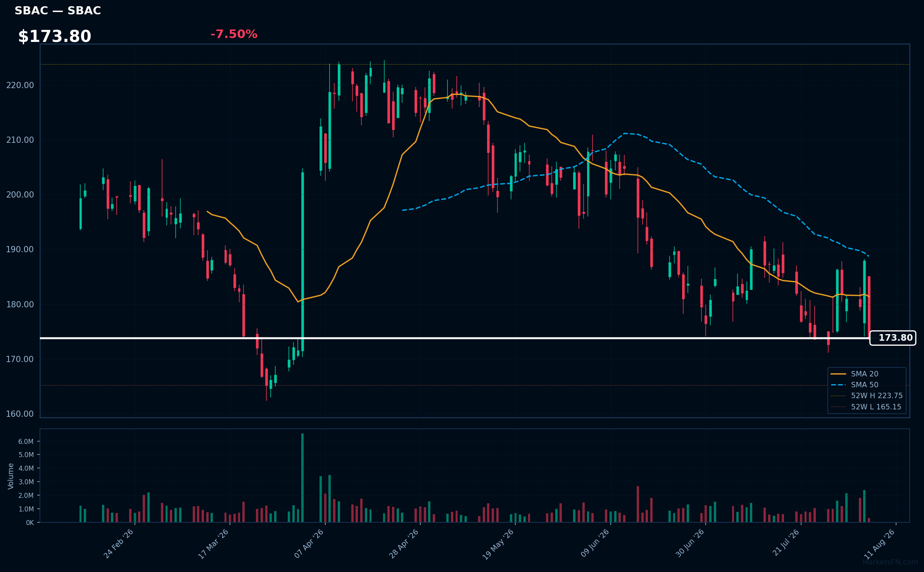
Task: Click the "30 Jun '26" date label
Action: pos(690,544)
